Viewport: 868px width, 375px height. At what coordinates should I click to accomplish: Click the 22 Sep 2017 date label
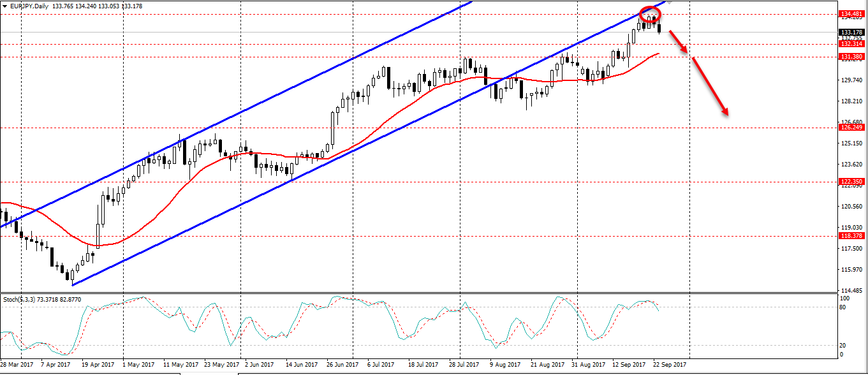[x=670, y=365]
